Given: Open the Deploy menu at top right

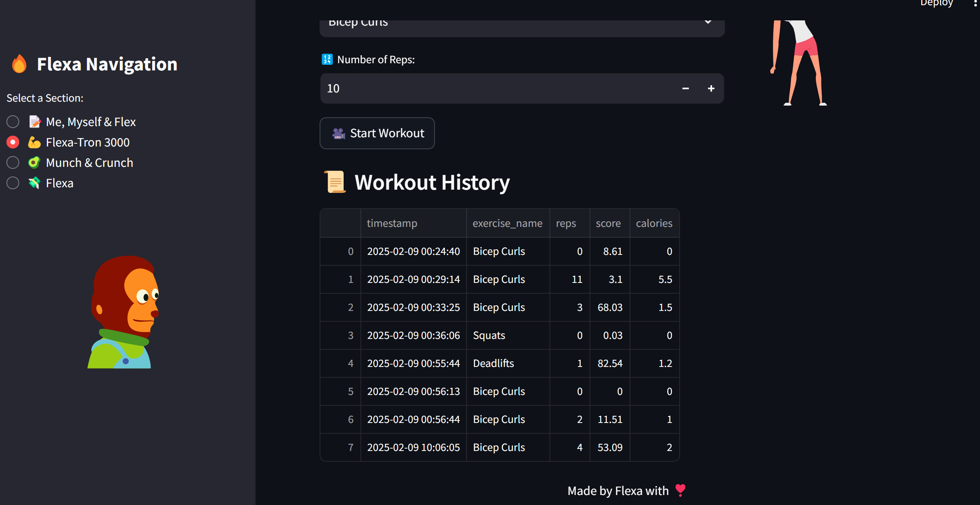Looking at the screenshot, I should pyautogui.click(x=936, y=3).
